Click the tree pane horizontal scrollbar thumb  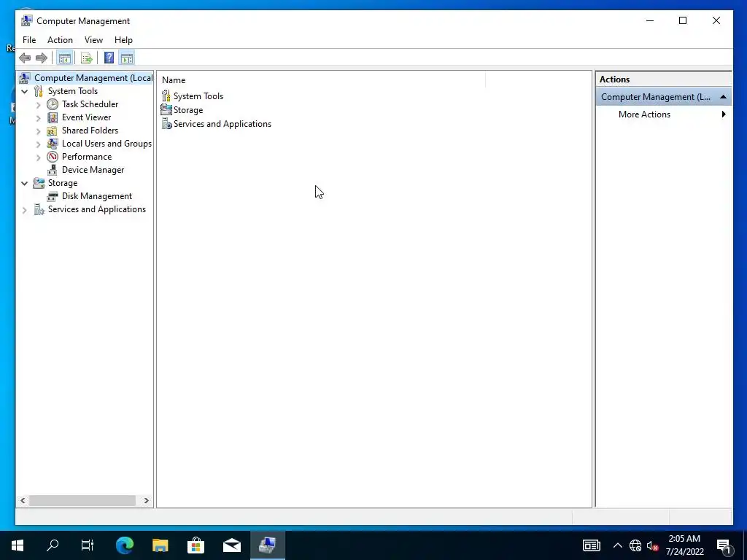pos(82,500)
